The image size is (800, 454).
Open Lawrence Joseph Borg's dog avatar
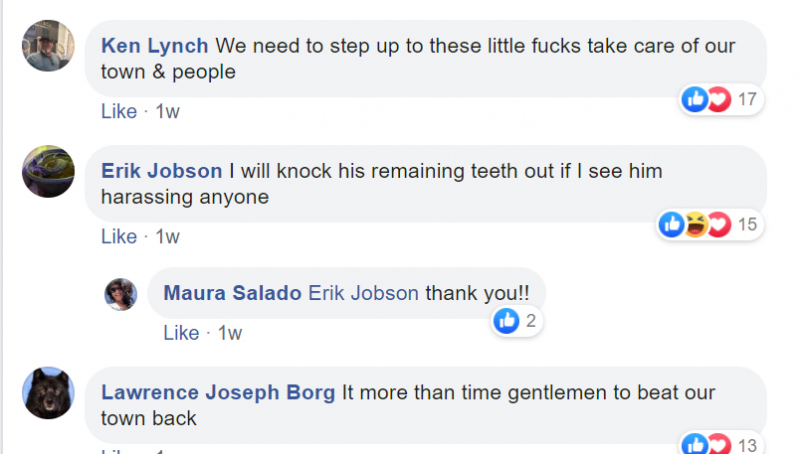[x=47, y=393]
